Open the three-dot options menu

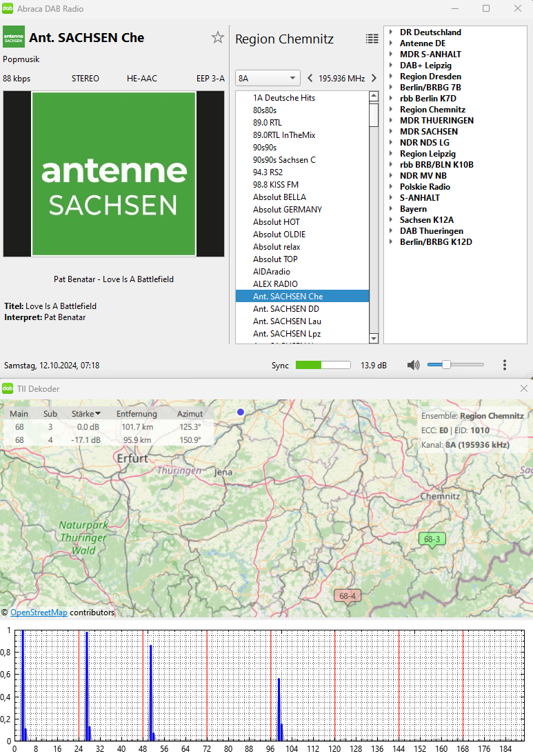pyautogui.click(x=505, y=365)
